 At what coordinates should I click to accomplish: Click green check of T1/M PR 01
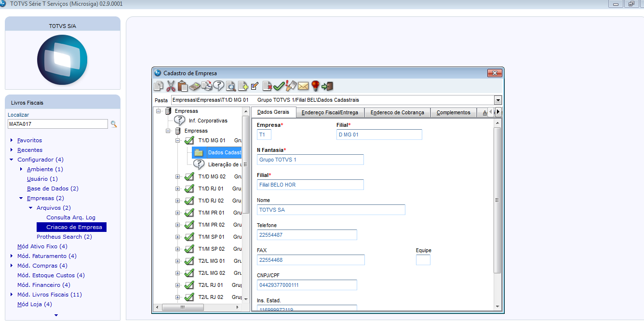(189, 213)
